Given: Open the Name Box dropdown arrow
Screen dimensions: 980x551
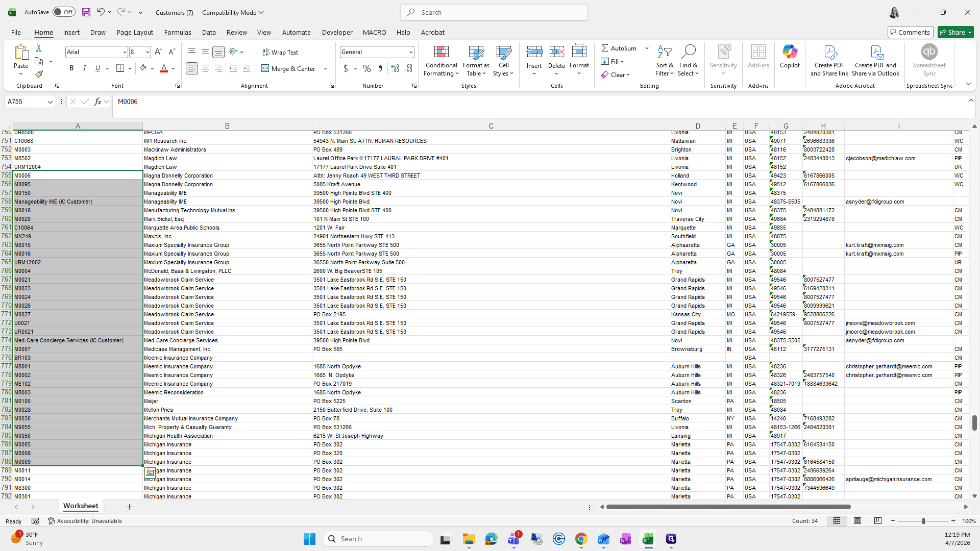Looking at the screenshot, I should coord(50,102).
